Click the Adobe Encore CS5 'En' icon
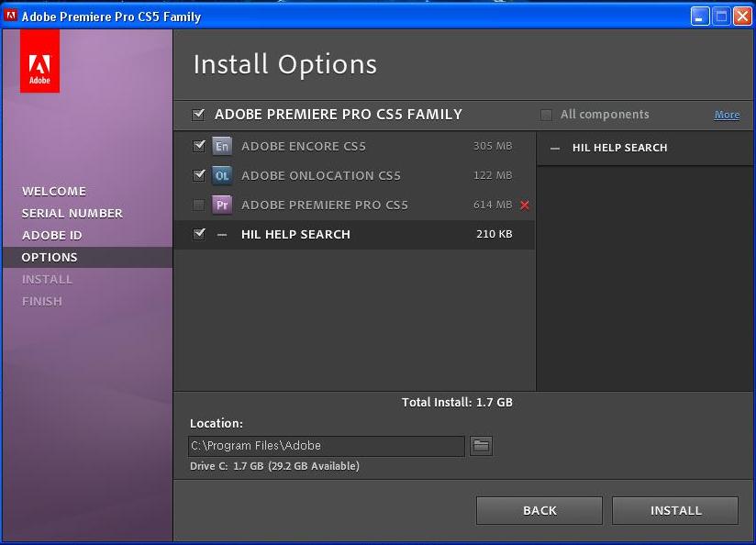Image resolution: width=756 pixels, height=545 pixels. tap(222, 146)
